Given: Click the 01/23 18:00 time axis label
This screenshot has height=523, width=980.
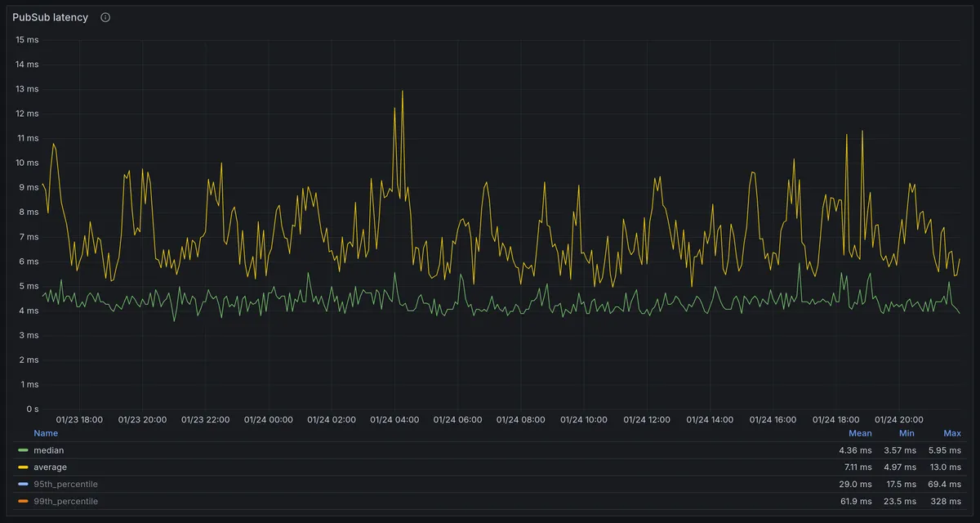Looking at the screenshot, I should tap(79, 420).
